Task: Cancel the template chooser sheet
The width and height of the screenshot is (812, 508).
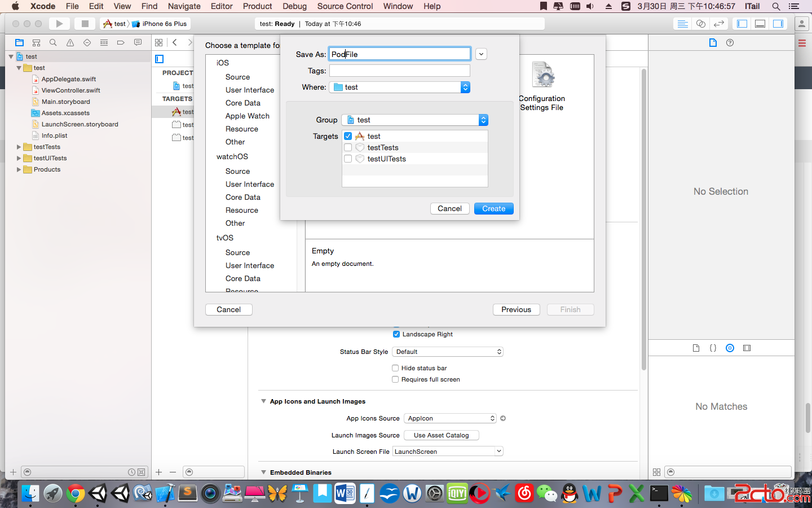Action: point(228,309)
